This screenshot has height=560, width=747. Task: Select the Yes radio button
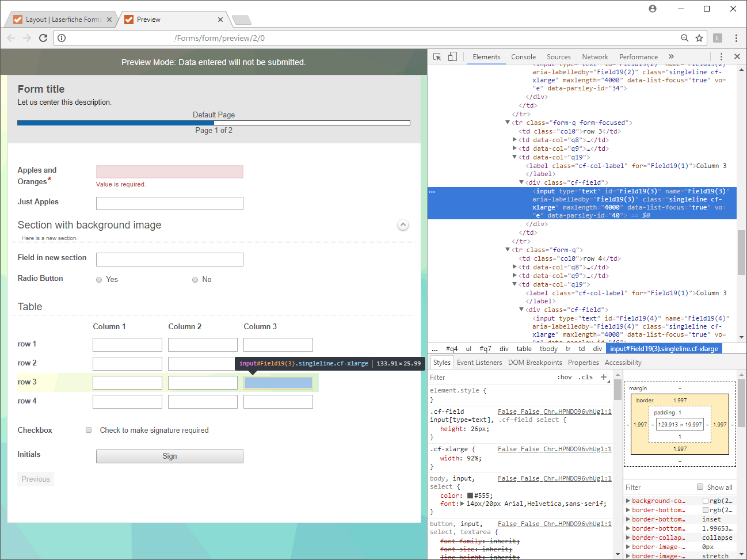pyautogui.click(x=98, y=279)
